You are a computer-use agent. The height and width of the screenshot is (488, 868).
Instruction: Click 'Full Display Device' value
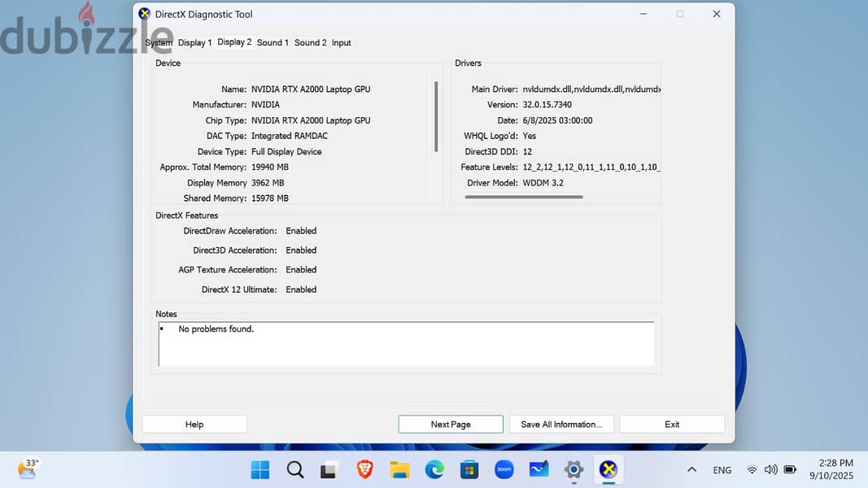coord(286,151)
